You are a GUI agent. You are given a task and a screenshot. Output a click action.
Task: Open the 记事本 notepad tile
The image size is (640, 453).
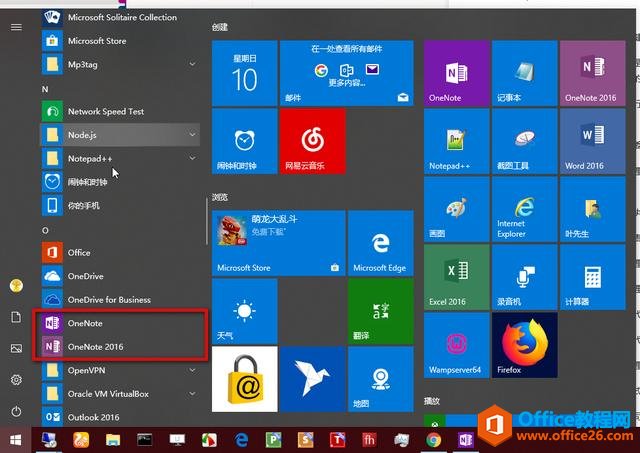click(524, 73)
